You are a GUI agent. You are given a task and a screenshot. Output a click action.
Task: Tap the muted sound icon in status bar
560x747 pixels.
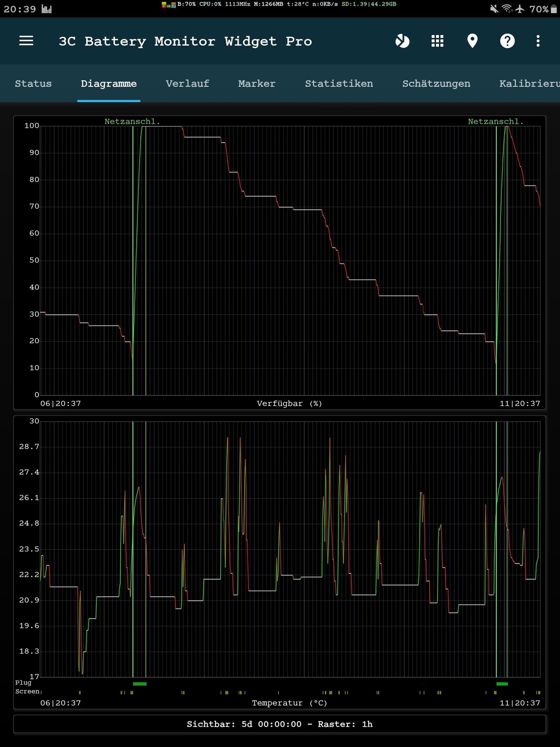(494, 9)
